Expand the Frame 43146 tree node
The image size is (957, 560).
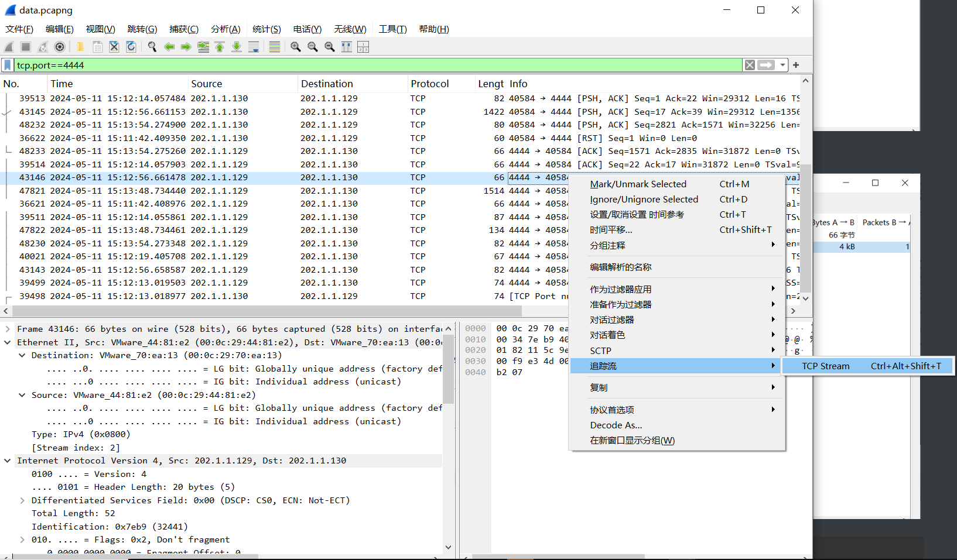pyautogui.click(x=8, y=329)
